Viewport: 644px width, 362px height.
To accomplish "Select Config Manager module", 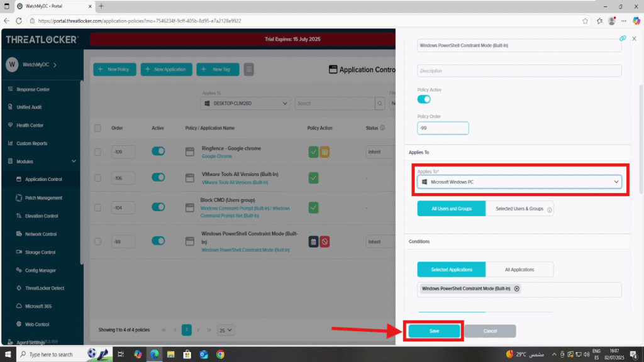I will [x=40, y=270].
